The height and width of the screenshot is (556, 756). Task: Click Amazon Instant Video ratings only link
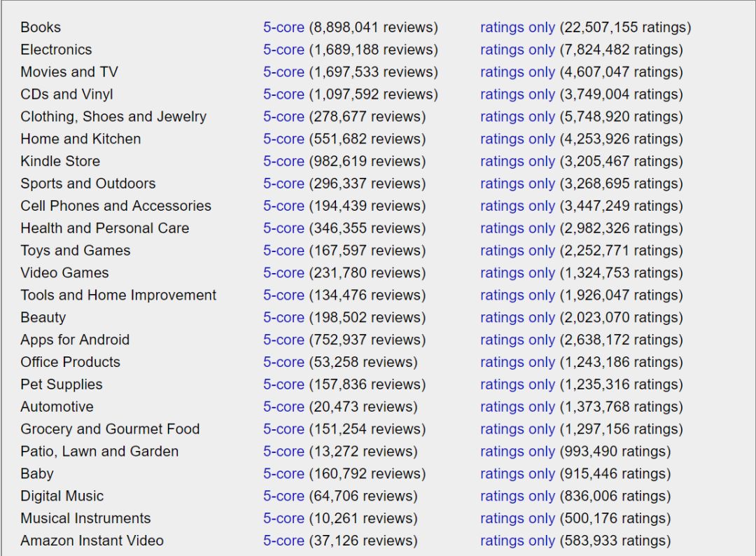[517, 541]
